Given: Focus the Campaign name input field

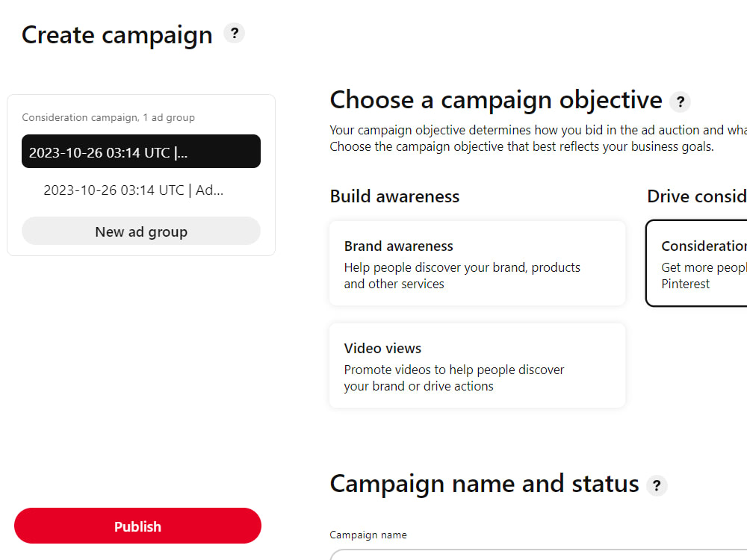Looking at the screenshot, I should click(539, 555).
